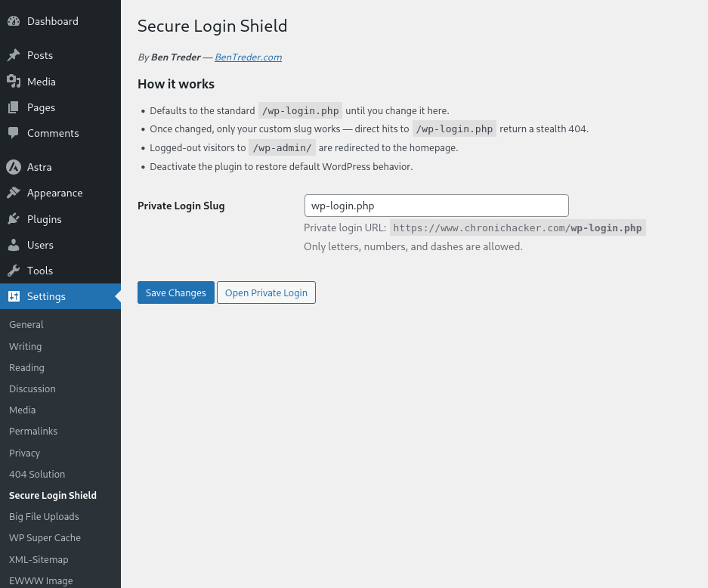Open the XML-Sitemap settings entry

click(x=38, y=559)
